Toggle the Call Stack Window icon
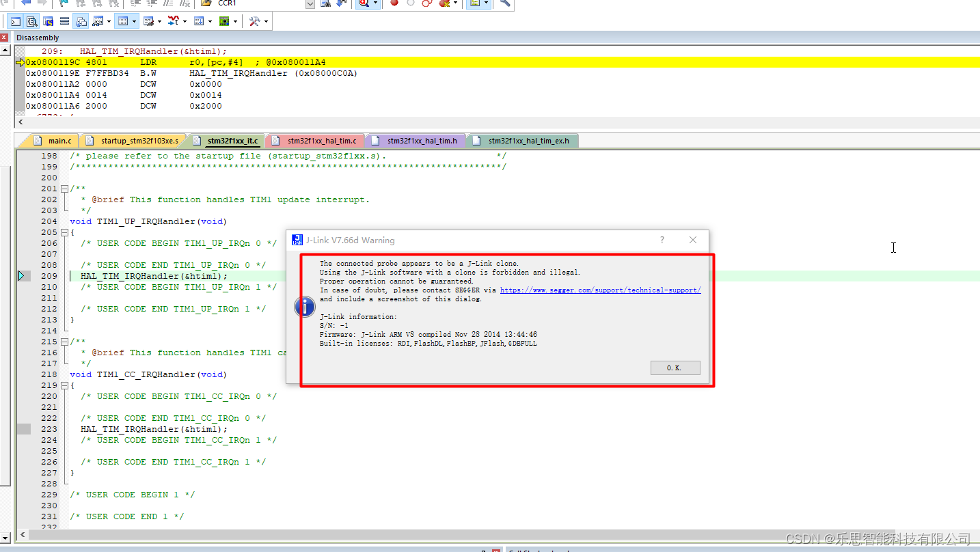 tap(81, 22)
